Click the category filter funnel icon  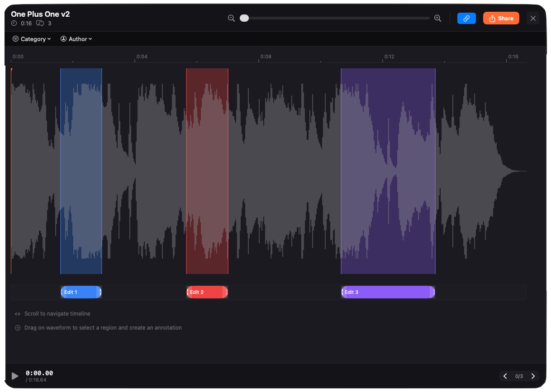(16, 39)
